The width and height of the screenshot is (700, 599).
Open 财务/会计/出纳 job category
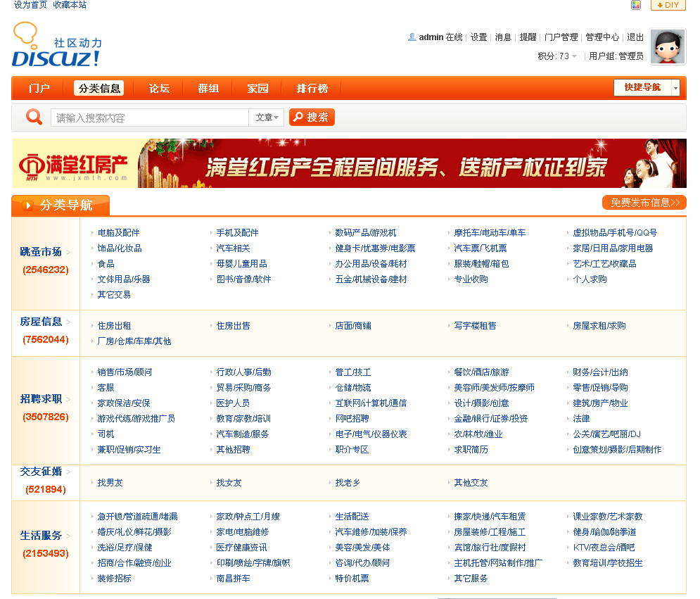coord(600,372)
